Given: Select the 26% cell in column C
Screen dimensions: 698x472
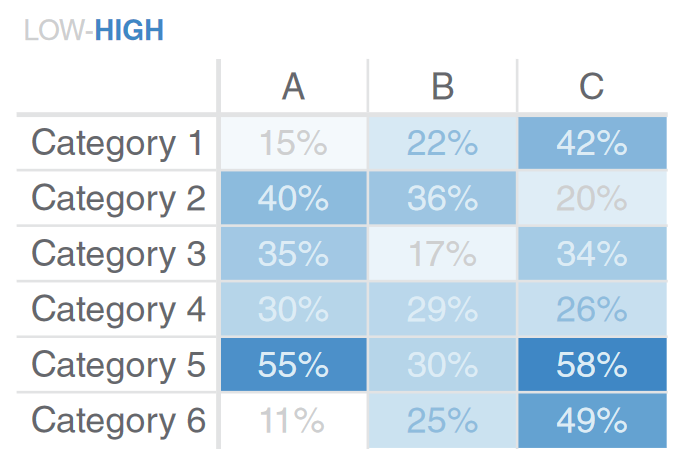Looking at the screenshot, I should 592,310.
